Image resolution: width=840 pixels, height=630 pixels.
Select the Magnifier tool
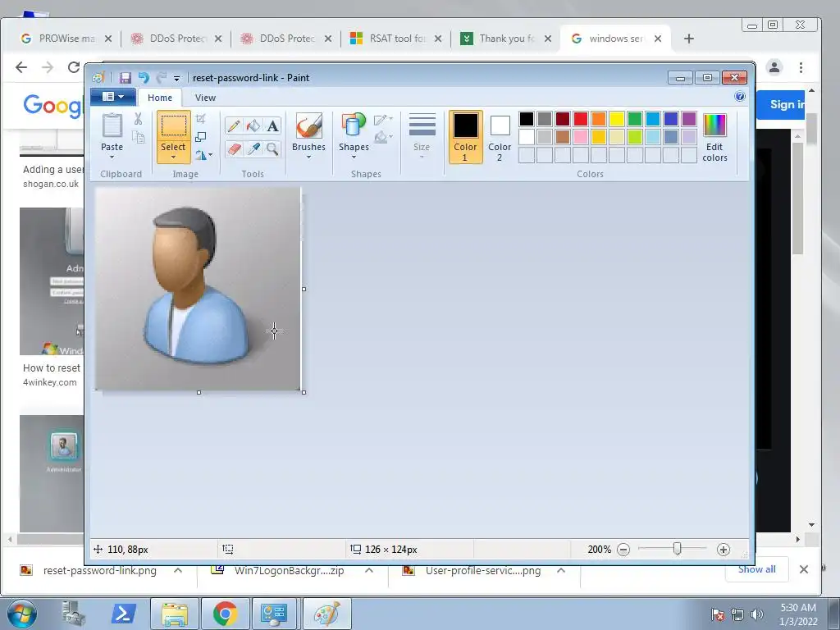coord(272,148)
